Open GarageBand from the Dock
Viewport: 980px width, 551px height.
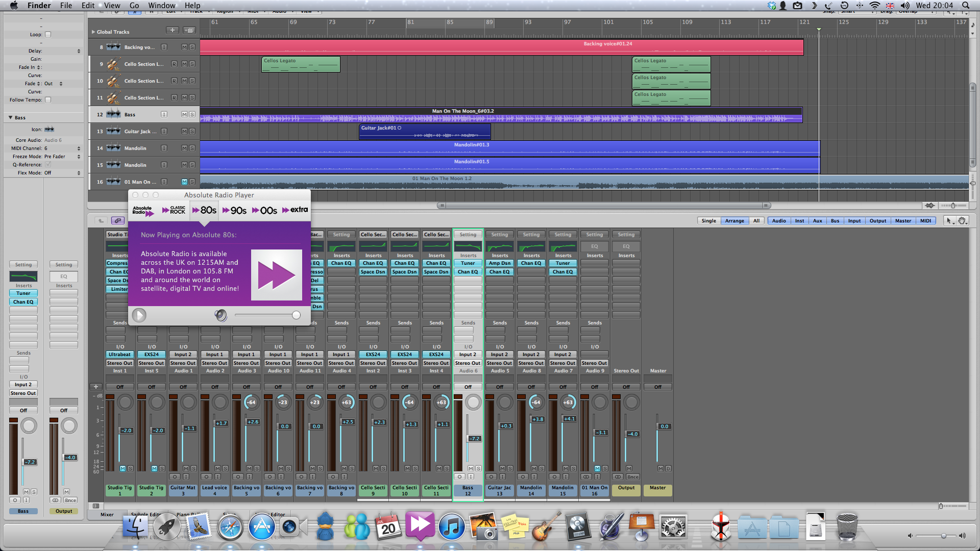(x=546, y=527)
